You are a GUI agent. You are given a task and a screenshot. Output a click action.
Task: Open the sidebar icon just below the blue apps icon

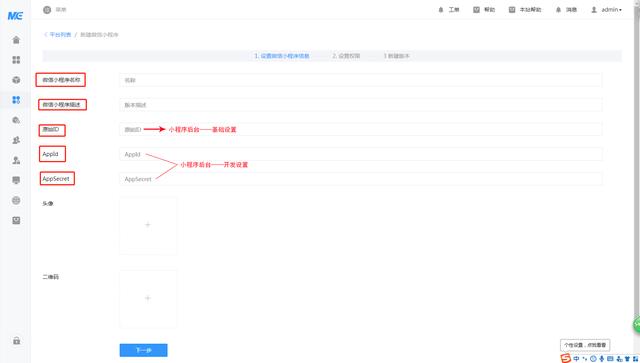(x=16, y=120)
